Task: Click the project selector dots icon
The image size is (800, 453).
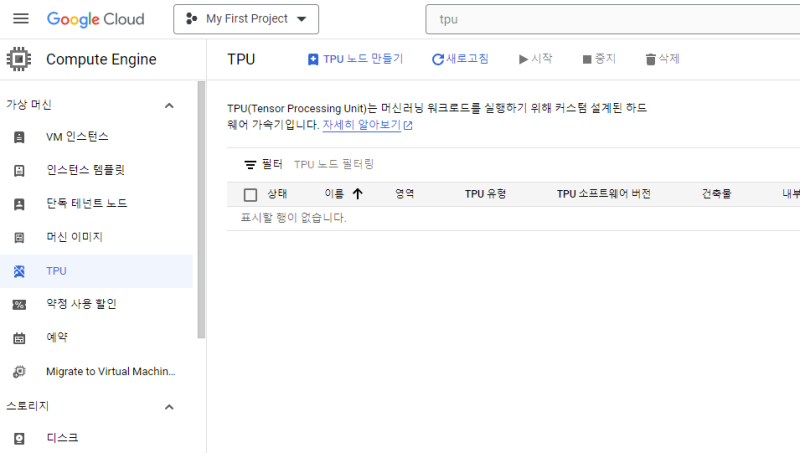Action: [x=191, y=19]
